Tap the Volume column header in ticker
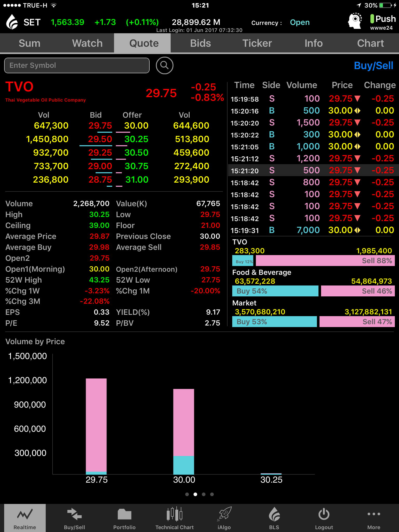This screenshot has width=399, height=532. pos(302,85)
